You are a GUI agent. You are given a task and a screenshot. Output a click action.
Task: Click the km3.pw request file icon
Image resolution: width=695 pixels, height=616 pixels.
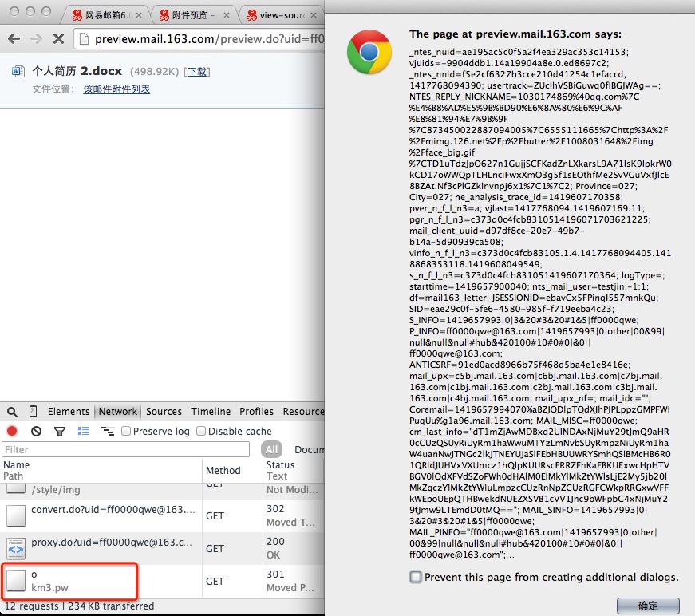pos(16,581)
